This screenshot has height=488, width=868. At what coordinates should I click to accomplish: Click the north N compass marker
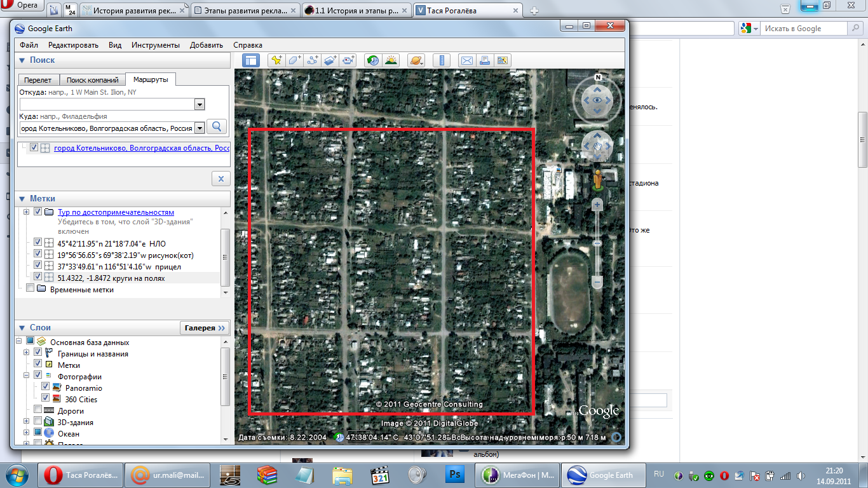click(x=598, y=78)
